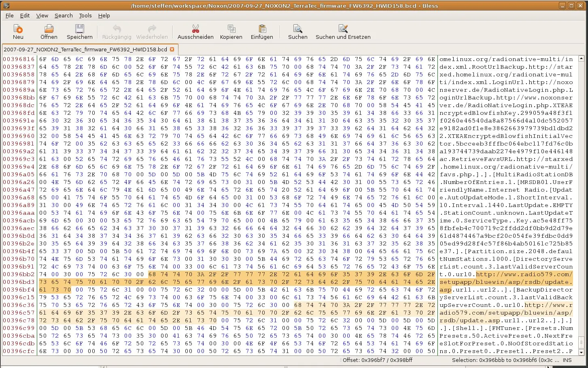Open the Edit menu
The height and width of the screenshot is (368, 588).
pos(25,15)
